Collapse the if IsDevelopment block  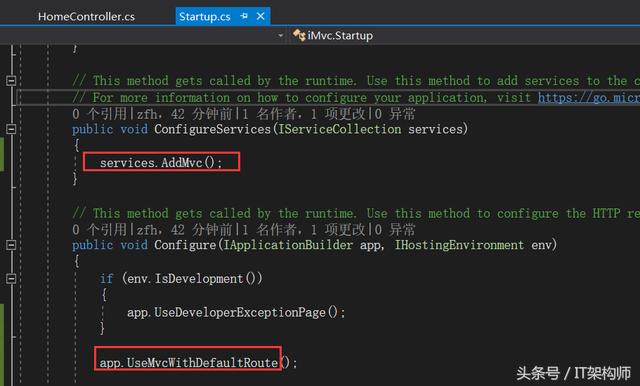(11, 279)
